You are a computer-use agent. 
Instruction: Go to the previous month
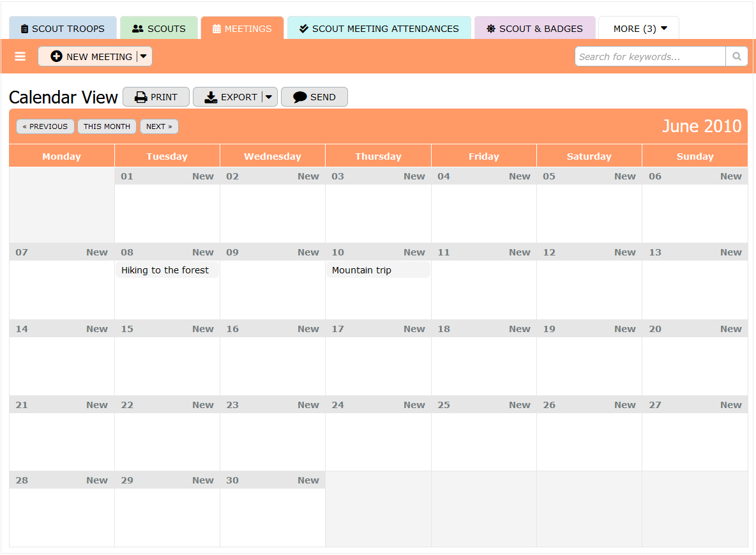[x=45, y=126]
